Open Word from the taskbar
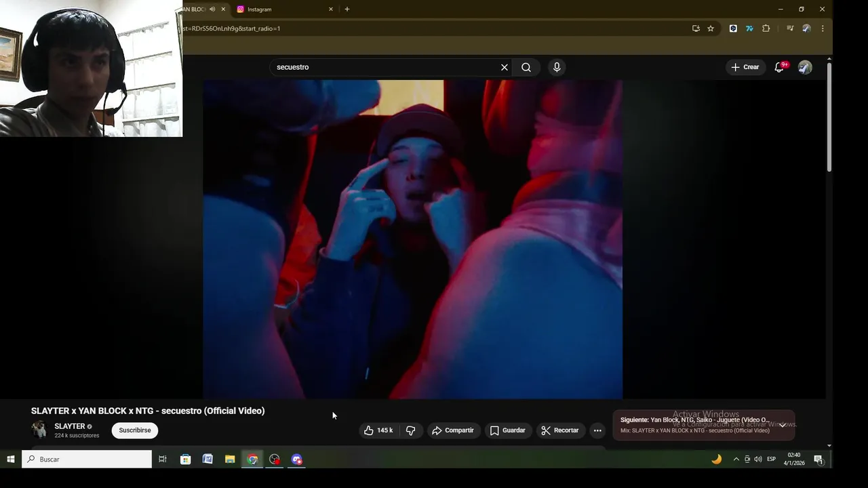The height and width of the screenshot is (488, 868). pyautogui.click(x=208, y=459)
